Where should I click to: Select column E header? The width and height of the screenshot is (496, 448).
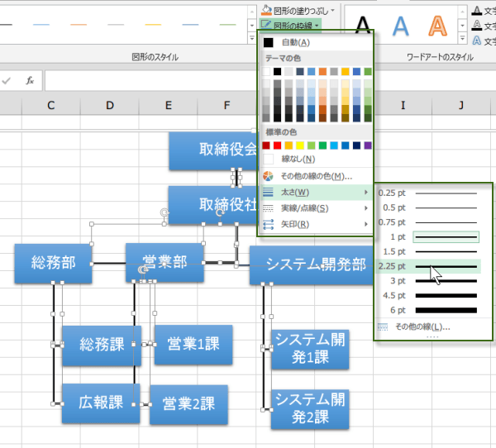click(169, 105)
